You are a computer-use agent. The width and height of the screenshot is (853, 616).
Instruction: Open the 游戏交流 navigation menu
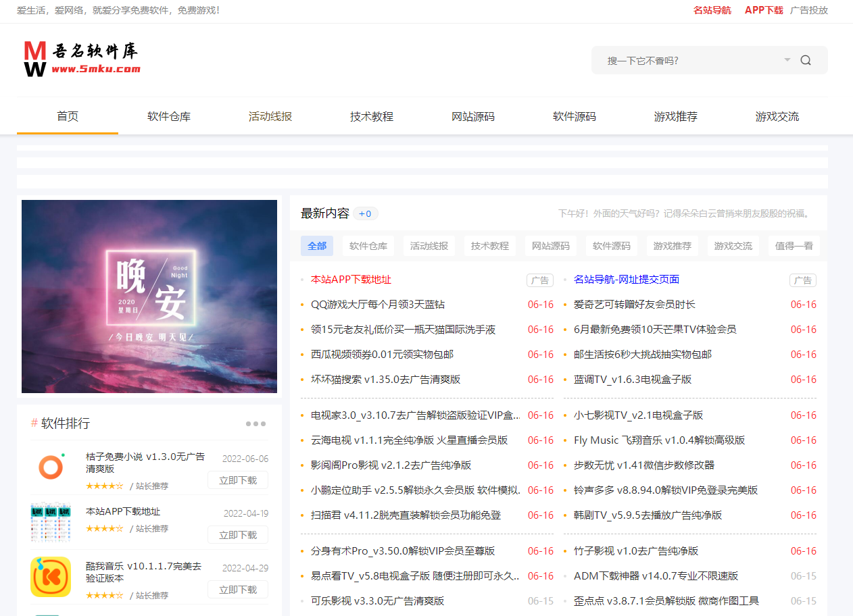pos(777,116)
